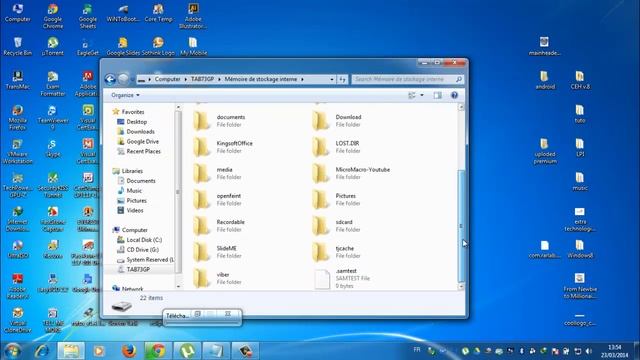Click TAB73GP in the address bar
This screenshot has width=640, height=360.
202,79
